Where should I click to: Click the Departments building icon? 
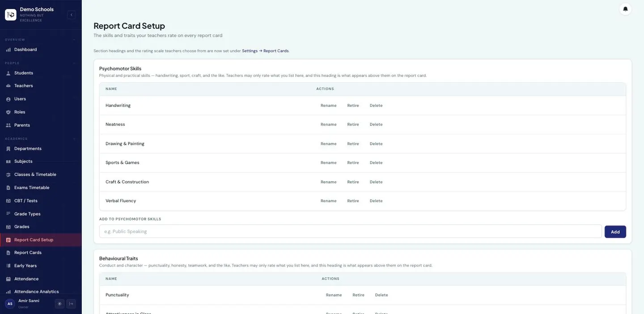pos(8,149)
